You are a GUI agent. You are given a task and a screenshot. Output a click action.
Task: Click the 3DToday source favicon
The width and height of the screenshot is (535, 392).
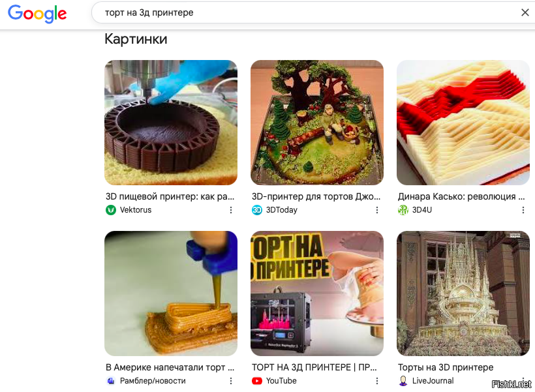pos(257,210)
